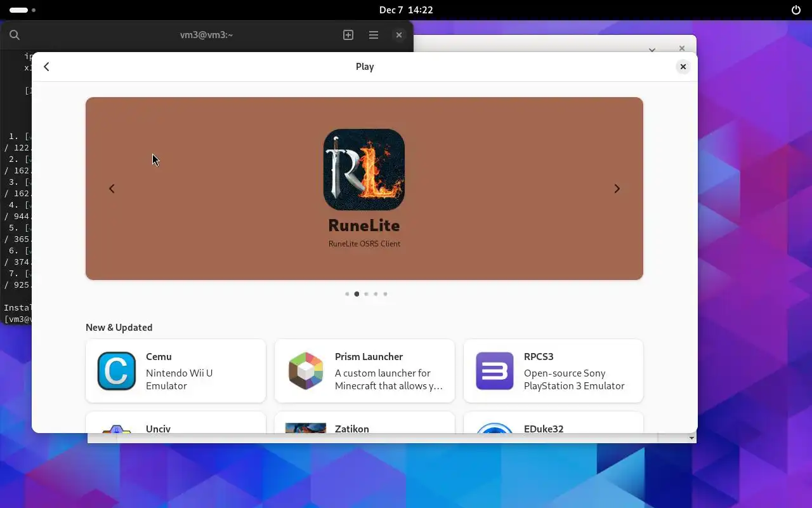Click the 'RuneLite OSRS Client' subtitle
The height and width of the screenshot is (508, 812).
click(364, 244)
